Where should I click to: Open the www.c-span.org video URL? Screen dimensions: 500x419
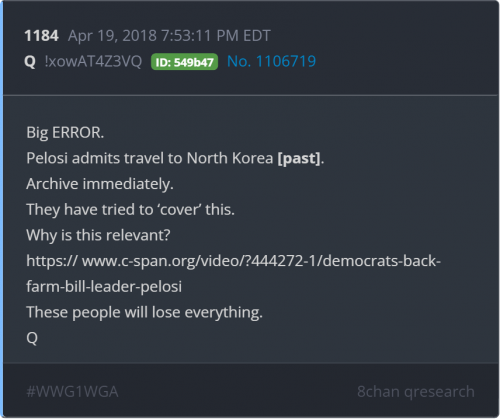(x=234, y=261)
